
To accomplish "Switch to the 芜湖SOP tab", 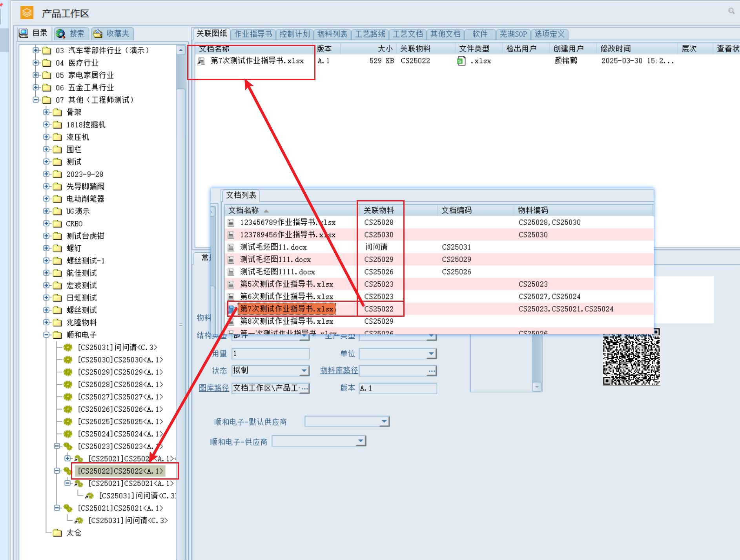I will click(513, 34).
